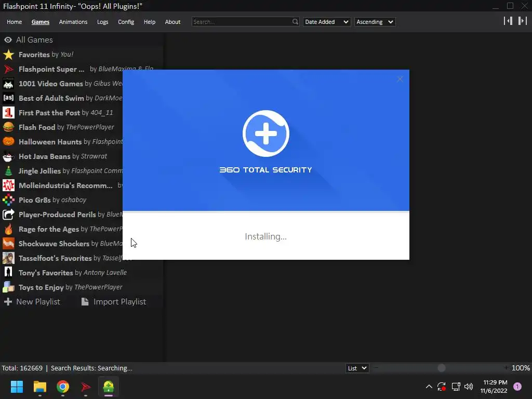Show All Games via eye icon

pos(8,39)
